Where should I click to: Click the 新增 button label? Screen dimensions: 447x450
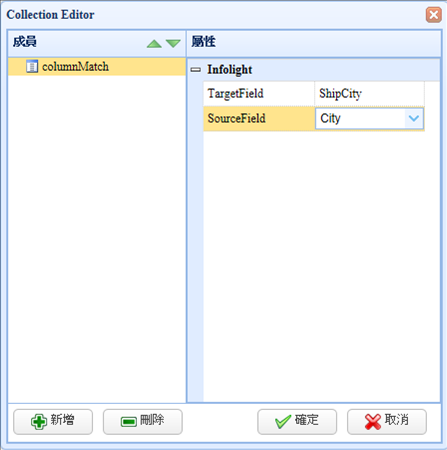[62, 420]
